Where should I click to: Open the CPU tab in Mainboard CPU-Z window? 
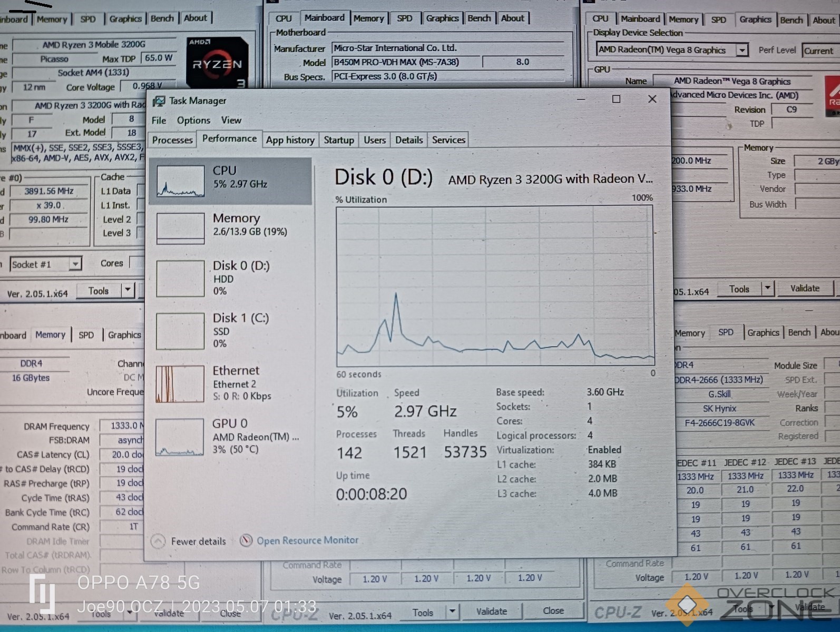click(284, 18)
